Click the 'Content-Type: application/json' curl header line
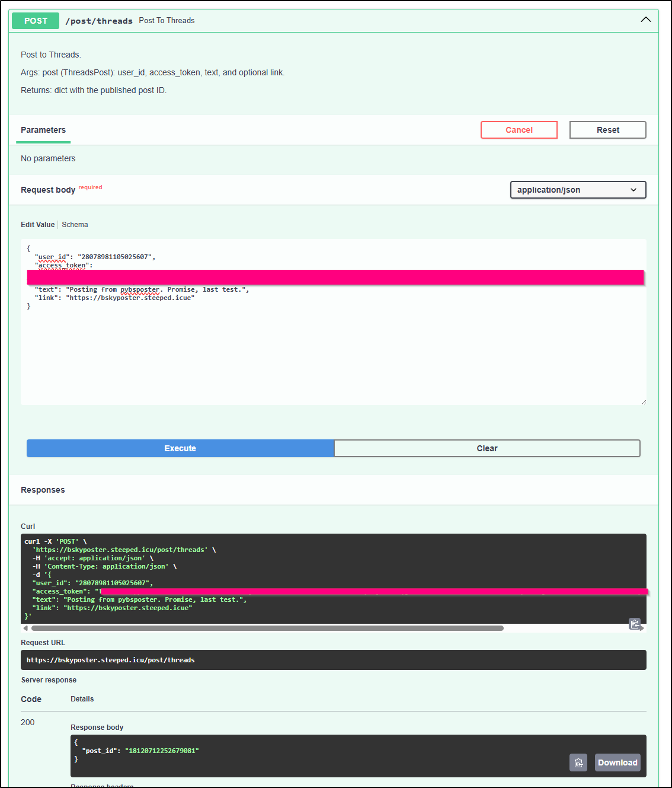 click(105, 566)
